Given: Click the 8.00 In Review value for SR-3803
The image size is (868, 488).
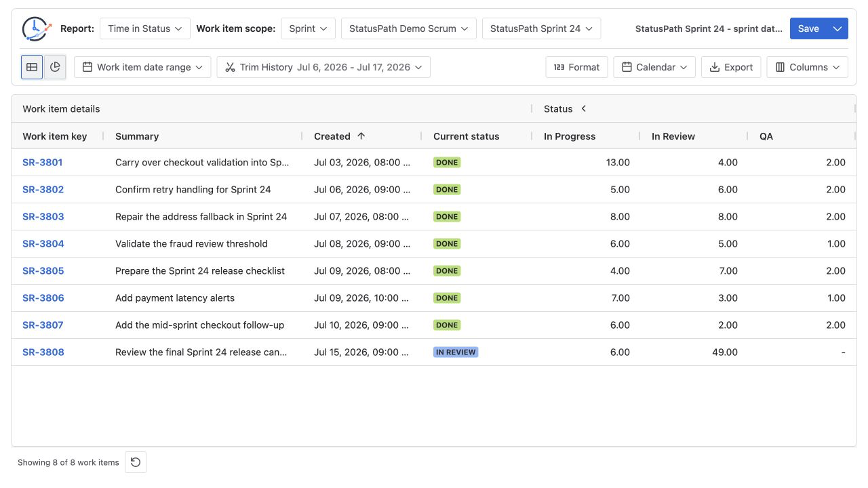Looking at the screenshot, I should (728, 217).
